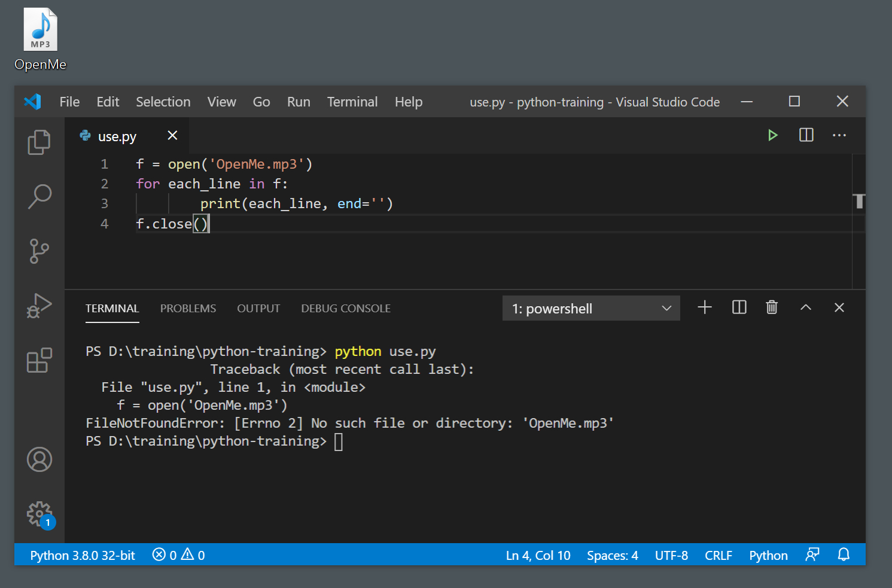Screen dimensions: 892x588
Task: Click line number 3 in editor gutter
Action: click(104, 203)
